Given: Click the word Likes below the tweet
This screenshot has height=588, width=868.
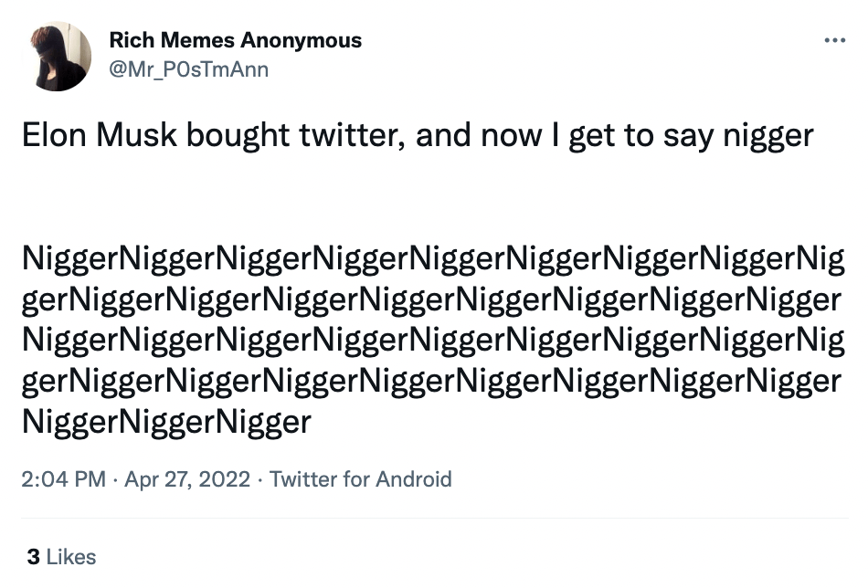Looking at the screenshot, I should (x=70, y=556).
